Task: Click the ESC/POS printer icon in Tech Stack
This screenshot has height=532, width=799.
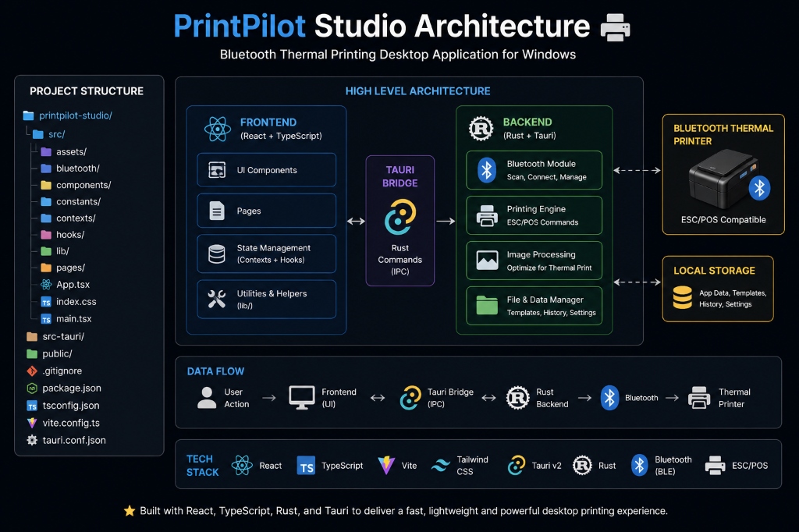Action: [715, 465]
